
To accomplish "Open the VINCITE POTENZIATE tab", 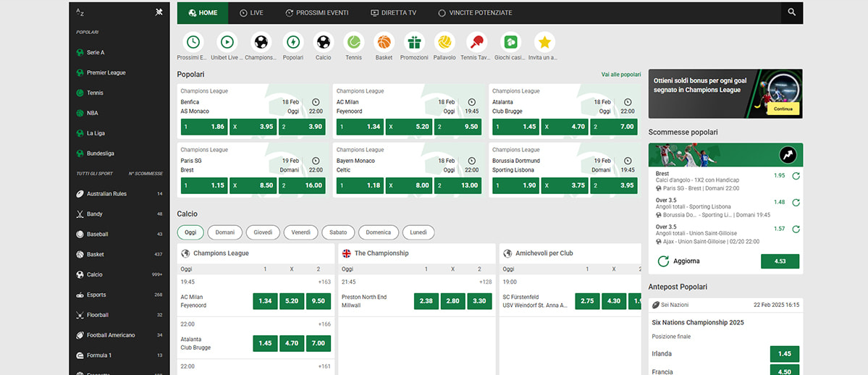I will click(x=475, y=13).
